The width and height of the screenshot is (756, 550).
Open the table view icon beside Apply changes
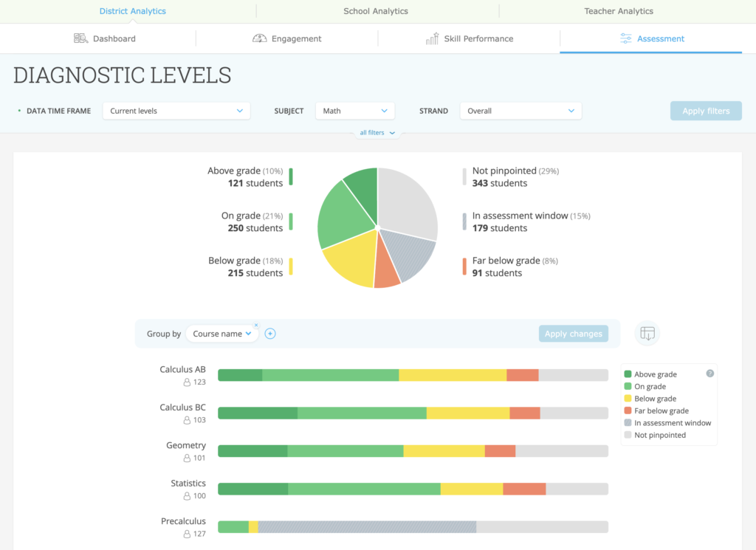click(647, 334)
